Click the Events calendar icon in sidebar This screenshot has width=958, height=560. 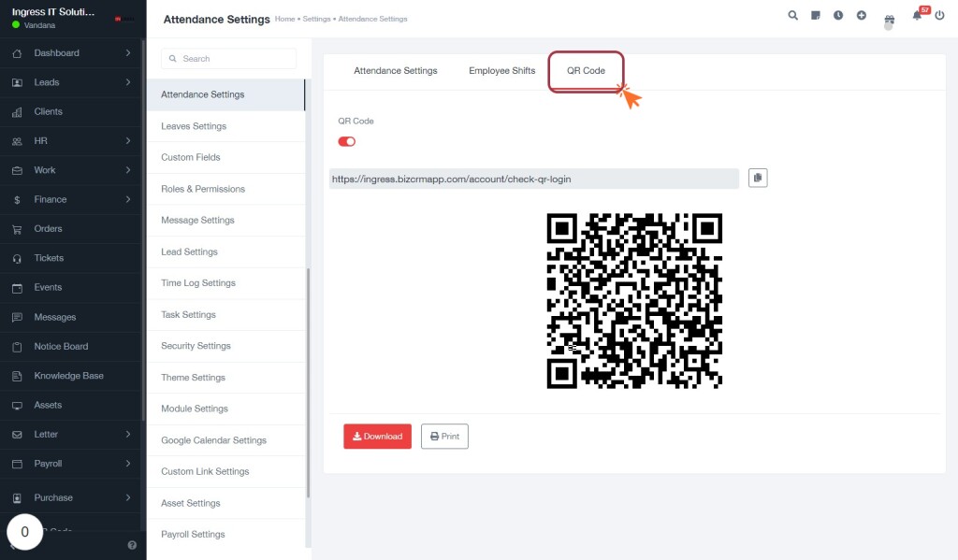17,288
